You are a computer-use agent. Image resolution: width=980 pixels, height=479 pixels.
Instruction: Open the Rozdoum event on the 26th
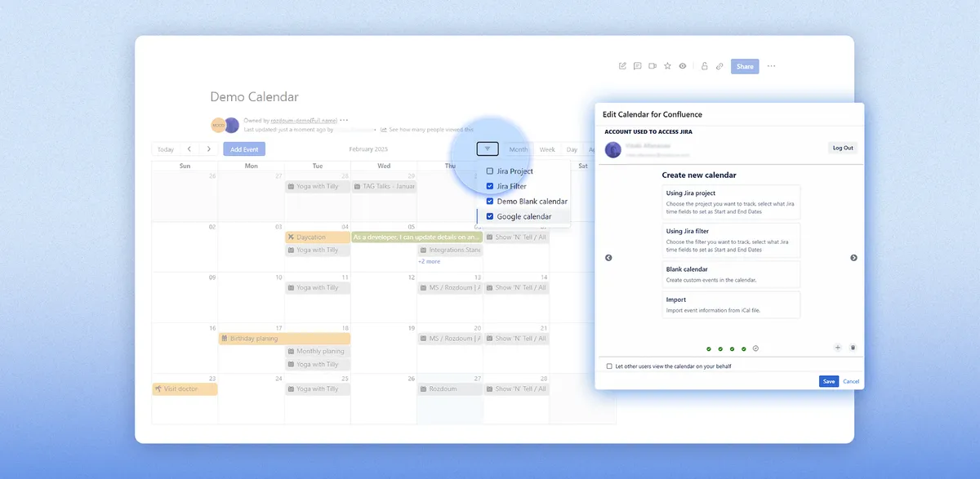pyautogui.click(x=450, y=388)
